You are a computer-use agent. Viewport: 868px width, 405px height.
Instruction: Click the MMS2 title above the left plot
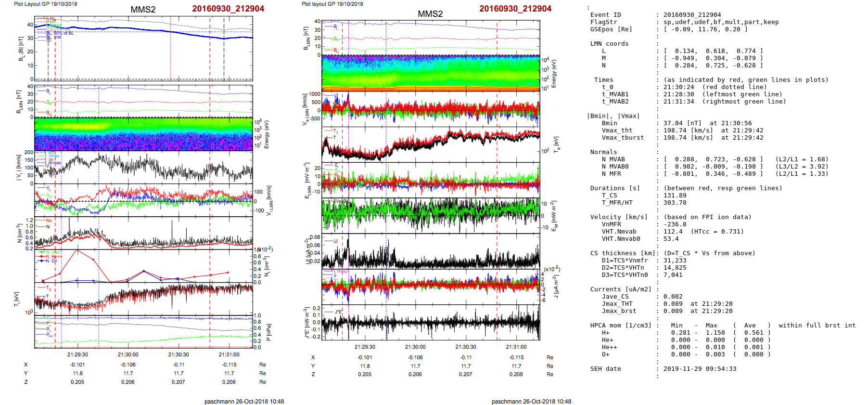[x=143, y=10]
